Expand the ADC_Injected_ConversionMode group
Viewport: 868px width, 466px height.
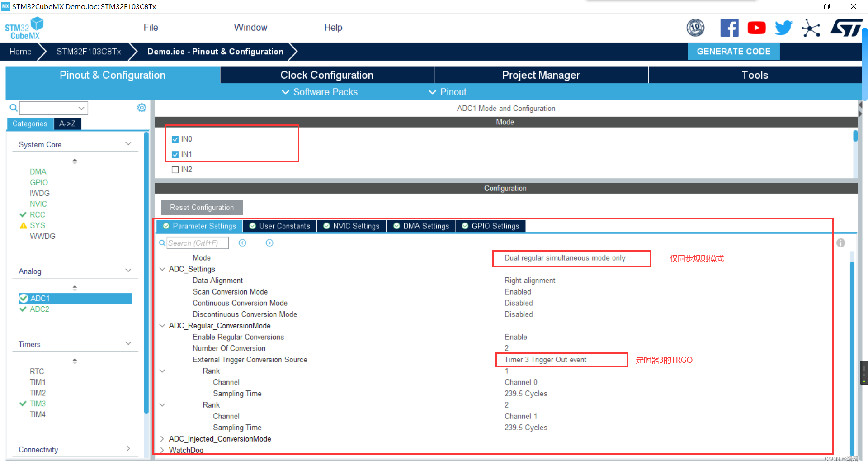[162, 439]
